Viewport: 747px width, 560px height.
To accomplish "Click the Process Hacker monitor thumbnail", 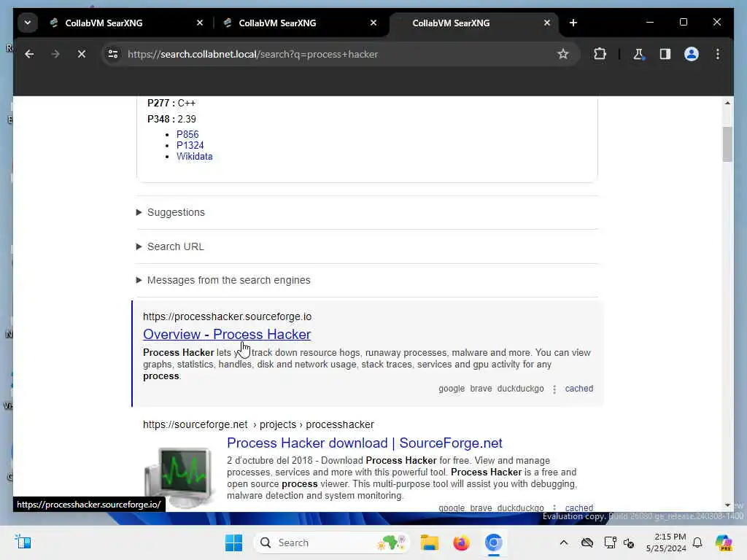I will tap(179, 478).
